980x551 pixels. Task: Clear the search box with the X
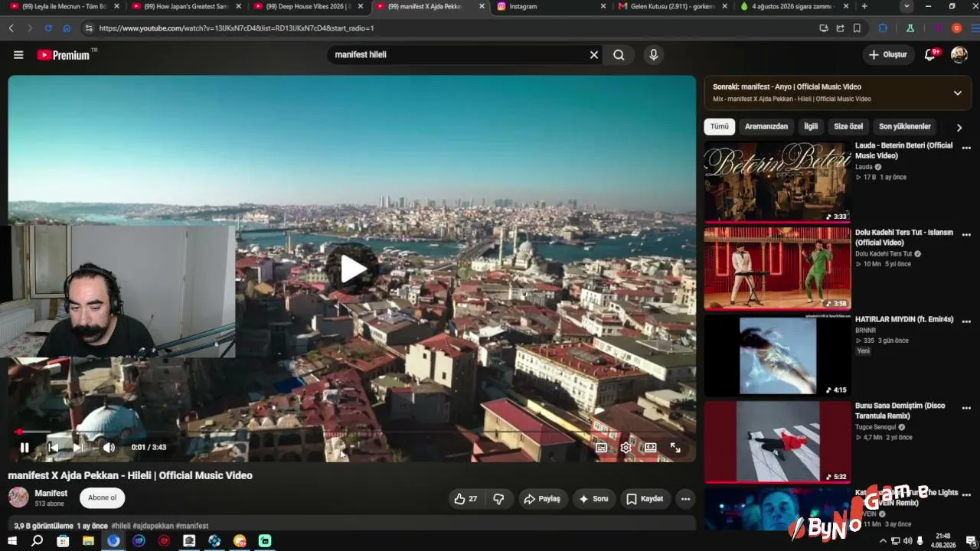point(593,55)
